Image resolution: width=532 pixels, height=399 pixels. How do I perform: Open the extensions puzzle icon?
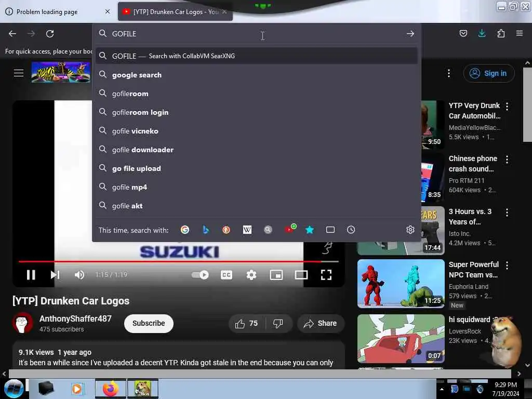[x=501, y=33]
